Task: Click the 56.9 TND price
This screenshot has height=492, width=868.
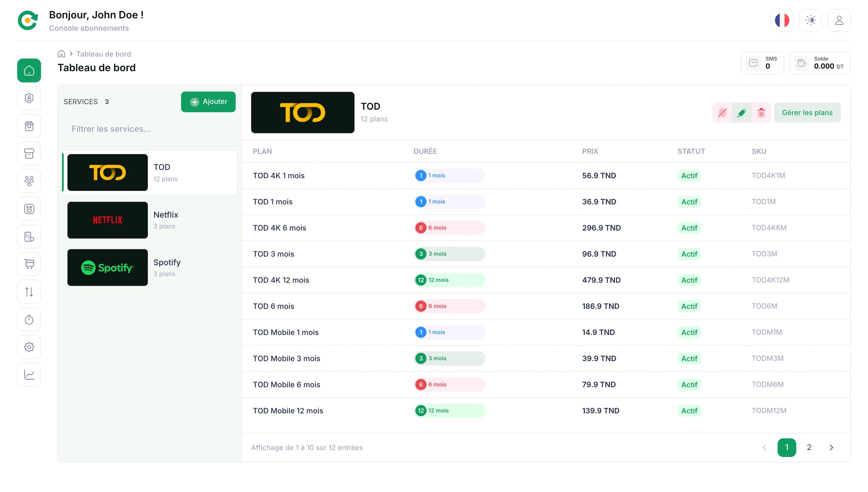Action: click(x=599, y=176)
